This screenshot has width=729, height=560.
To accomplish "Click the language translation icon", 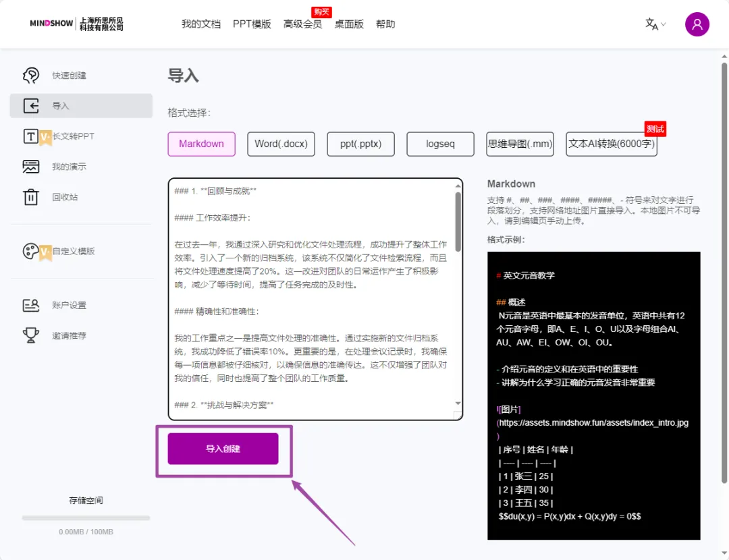I will pyautogui.click(x=651, y=24).
